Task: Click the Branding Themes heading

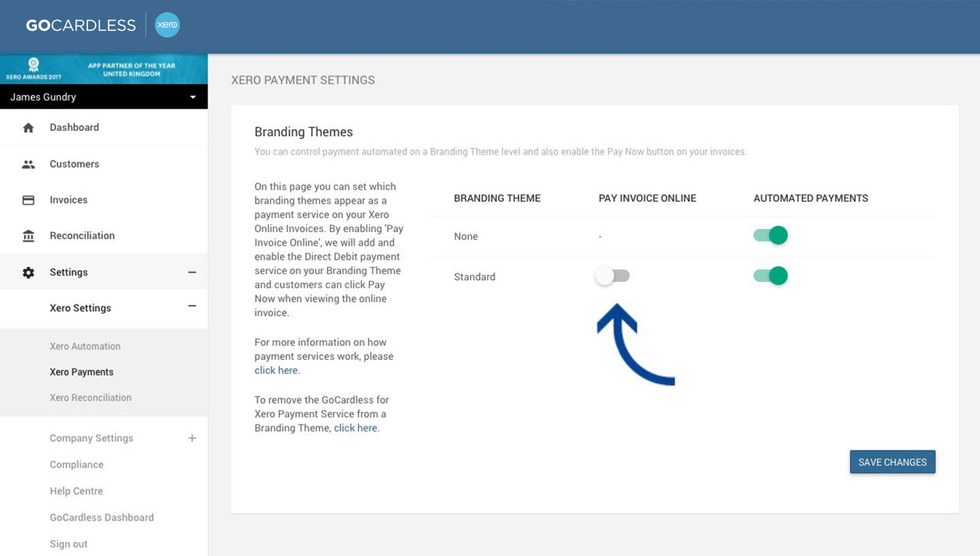Action: tap(304, 132)
